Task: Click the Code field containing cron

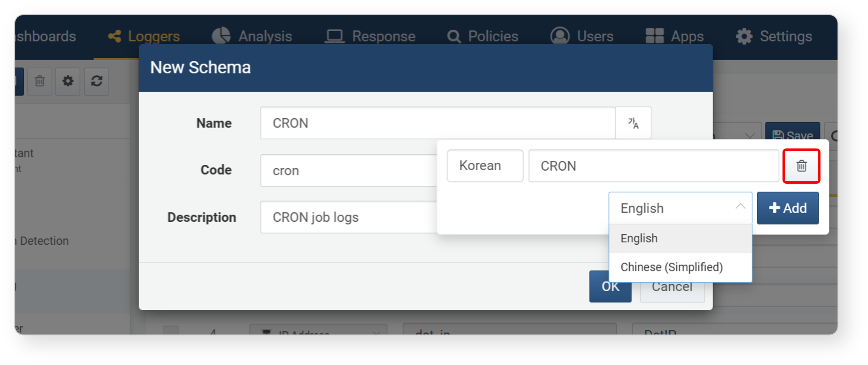Action: click(349, 170)
